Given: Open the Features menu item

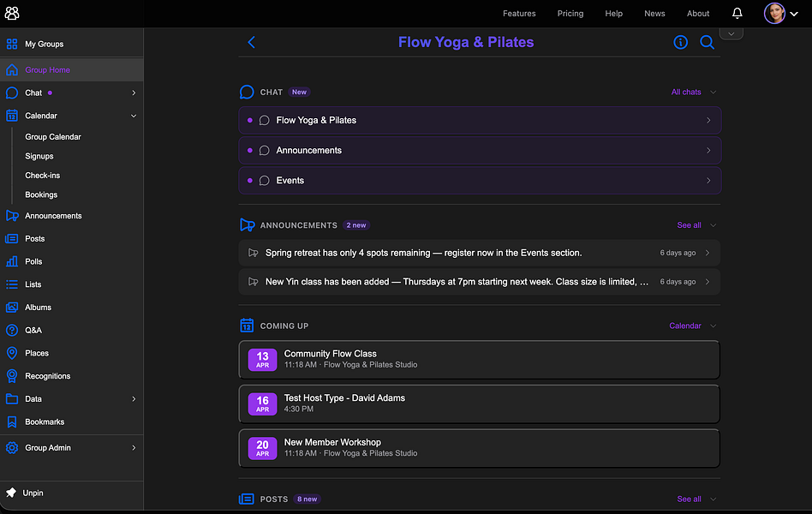Looking at the screenshot, I should point(519,14).
